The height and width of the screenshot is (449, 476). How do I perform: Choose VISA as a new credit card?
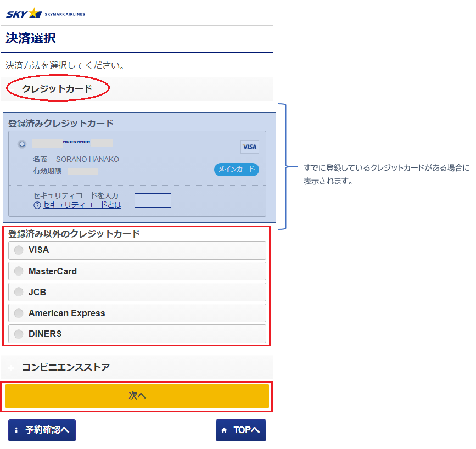(19, 250)
